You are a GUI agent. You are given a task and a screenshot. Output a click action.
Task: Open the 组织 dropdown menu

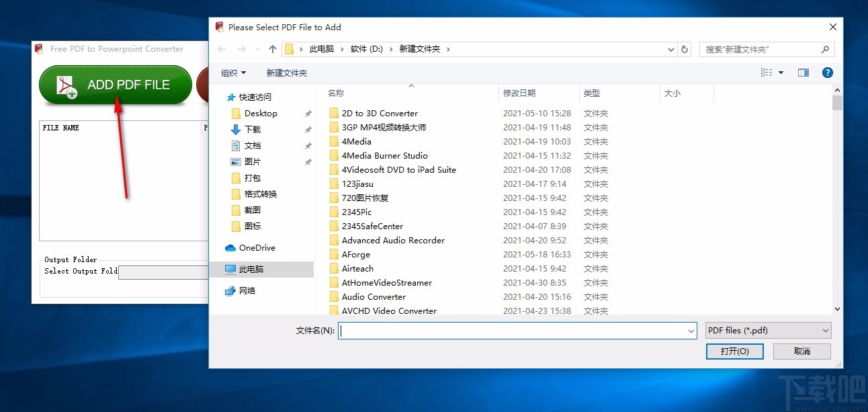pyautogui.click(x=233, y=73)
